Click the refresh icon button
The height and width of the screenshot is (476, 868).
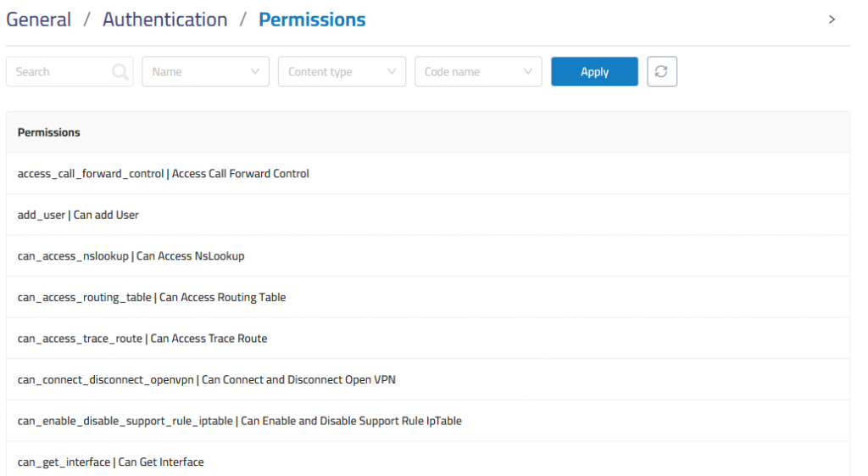click(661, 71)
